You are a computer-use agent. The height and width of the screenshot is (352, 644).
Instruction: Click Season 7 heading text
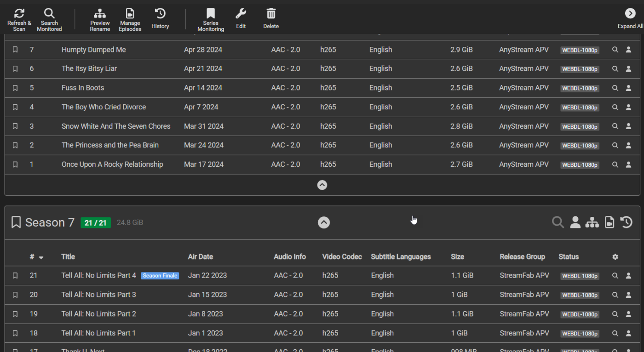pos(50,223)
